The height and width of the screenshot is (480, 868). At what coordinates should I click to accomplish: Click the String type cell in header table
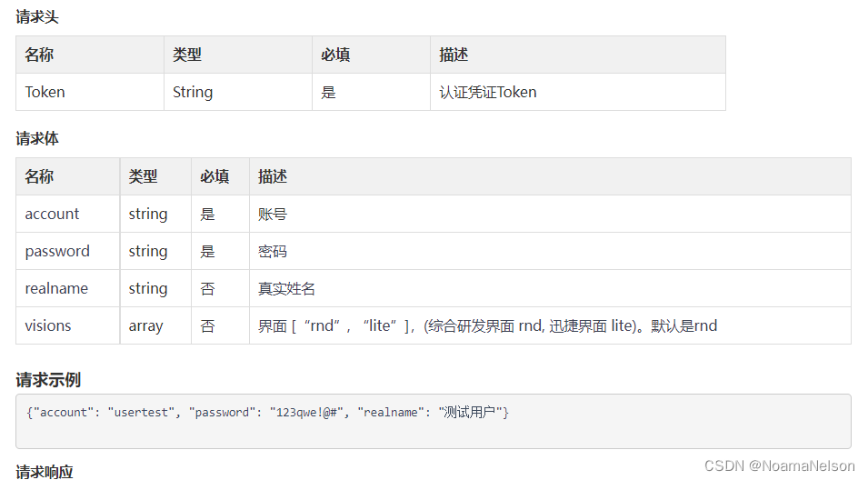[238, 92]
